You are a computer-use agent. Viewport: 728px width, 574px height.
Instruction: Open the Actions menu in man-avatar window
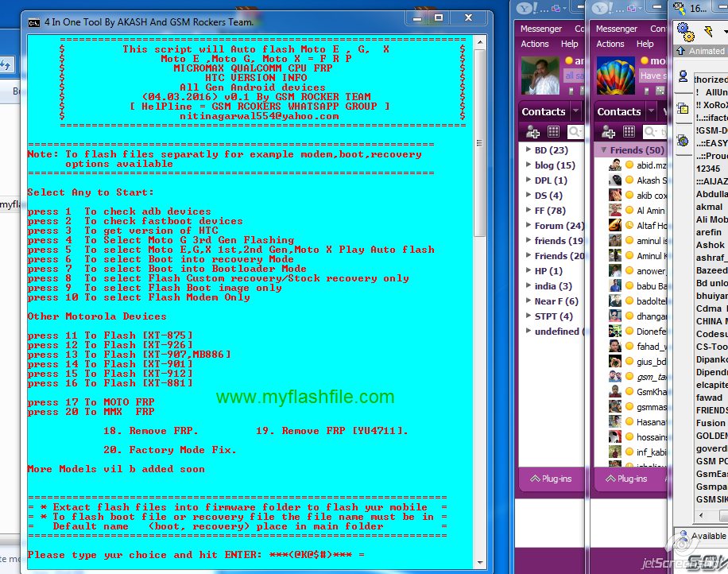[x=534, y=44]
